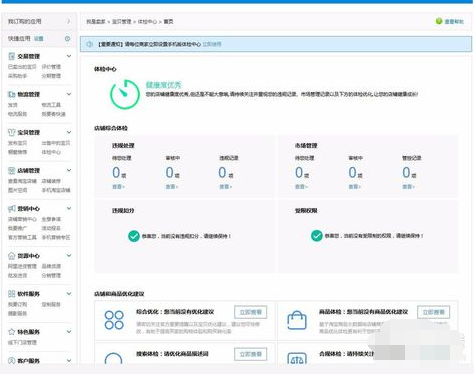Viewport: 474px width, 377px height.
Task: Click the scales 合规体检 icon
Action: (297, 359)
